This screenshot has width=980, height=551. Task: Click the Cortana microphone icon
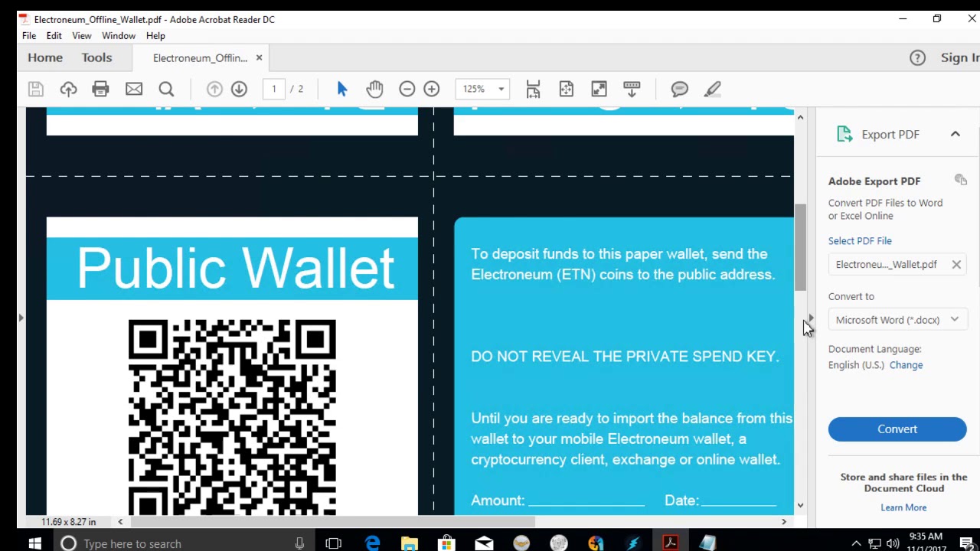point(299,543)
